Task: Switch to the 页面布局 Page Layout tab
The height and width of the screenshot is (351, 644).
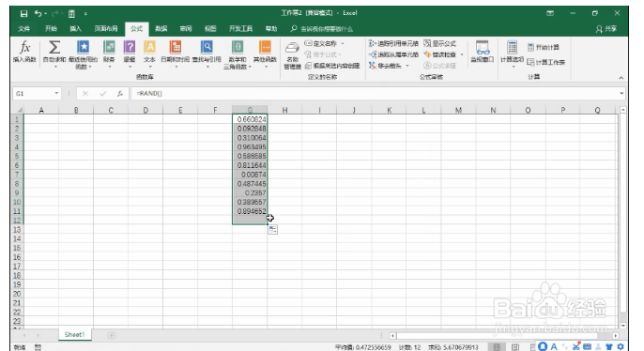Action: tap(106, 28)
